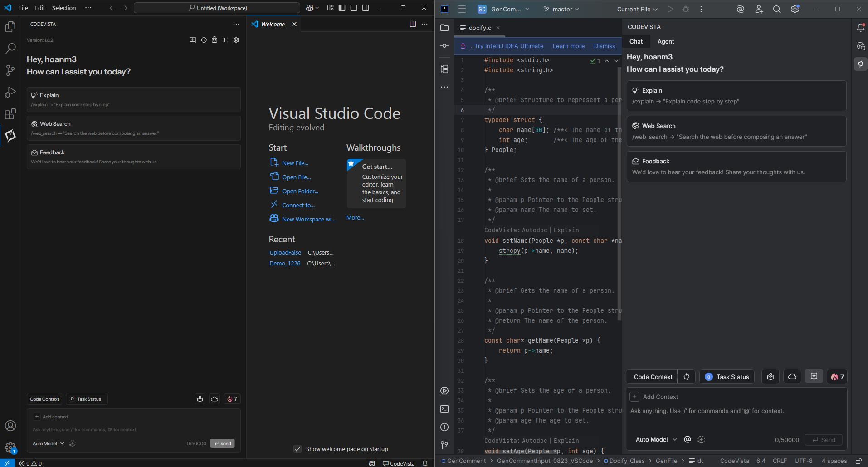Open chat history in VS Code CodeVista panel
The width and height of the screenshot is (868, 467).
(x=204, y=40)
